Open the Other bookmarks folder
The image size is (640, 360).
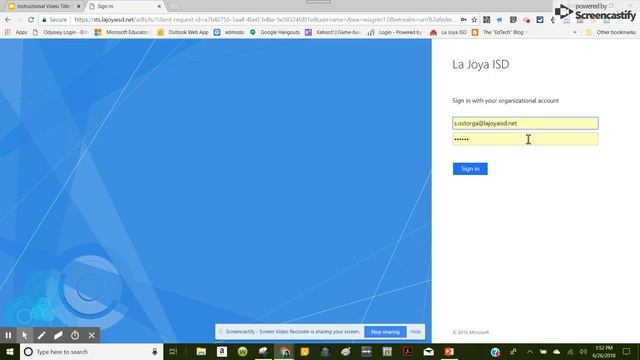[x=610, y=32]
